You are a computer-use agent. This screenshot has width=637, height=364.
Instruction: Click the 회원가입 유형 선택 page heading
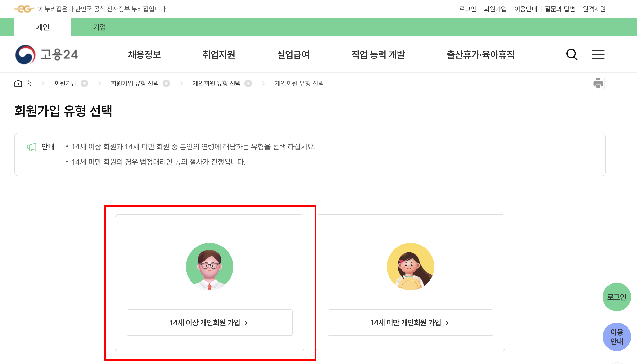63,111
